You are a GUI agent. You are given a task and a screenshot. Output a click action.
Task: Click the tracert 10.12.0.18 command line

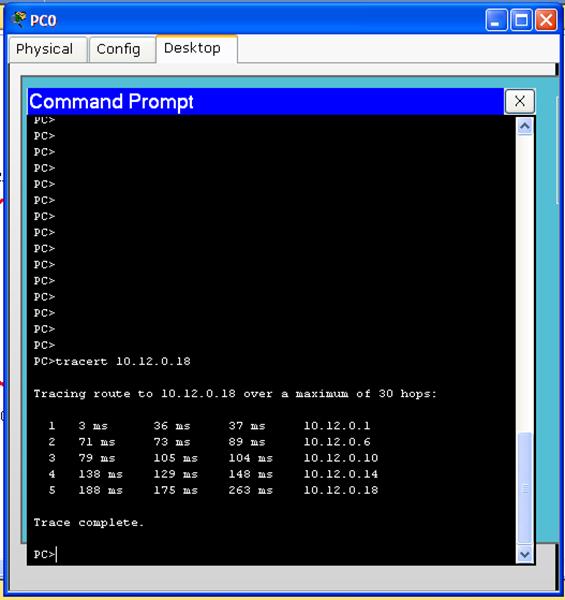coord(112,361)
